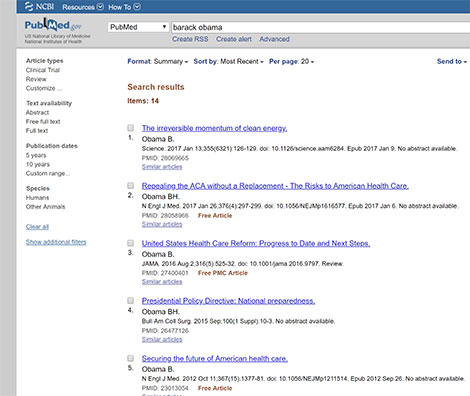The image size is (470, 396).
Task: Filter by Clinical Trial article type
Action: (x=43, y=70)
